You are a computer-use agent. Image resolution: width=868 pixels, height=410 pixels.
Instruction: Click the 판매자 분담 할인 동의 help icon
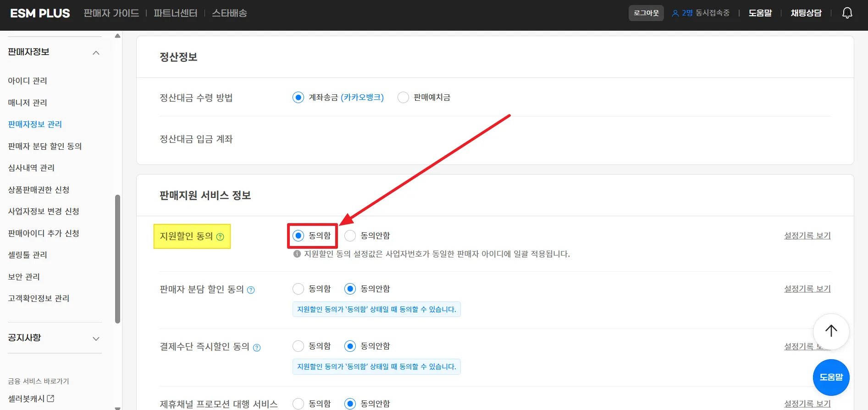click(251, 290)
